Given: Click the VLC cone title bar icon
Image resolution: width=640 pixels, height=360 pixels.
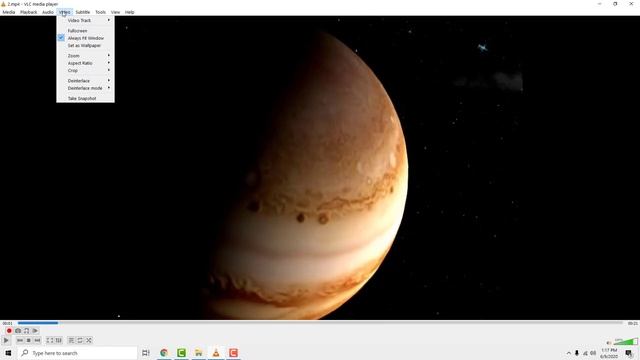Looking at the screenshot, I should [x=3, y=4].
